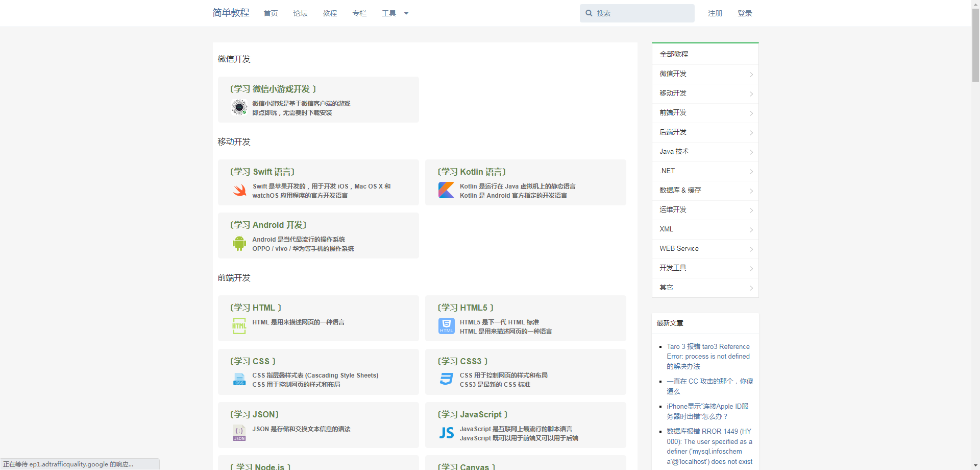
Task: Click the 前端开发 section heading in main content
Action: point(234,278)
